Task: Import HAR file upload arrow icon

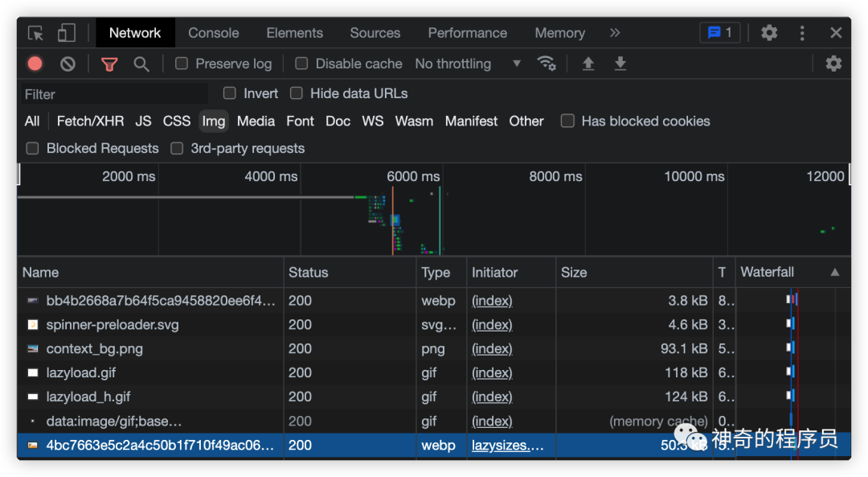Action: (588, 64)
